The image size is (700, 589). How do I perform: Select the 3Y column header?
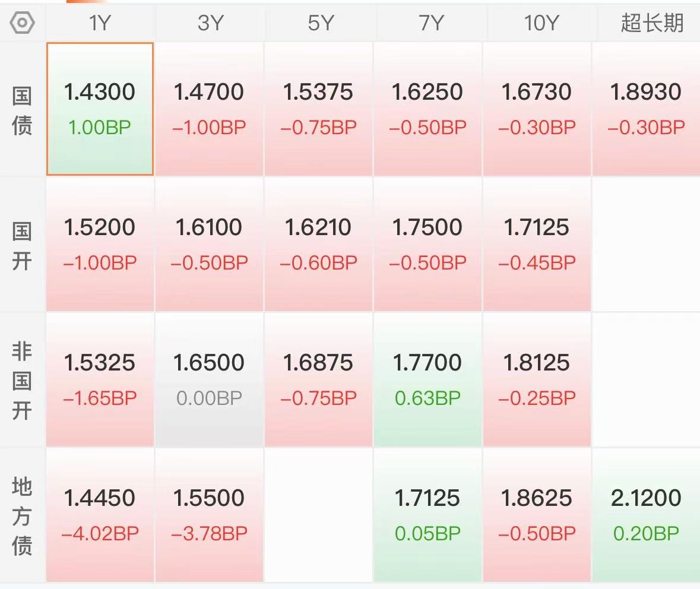coord(210,23)
